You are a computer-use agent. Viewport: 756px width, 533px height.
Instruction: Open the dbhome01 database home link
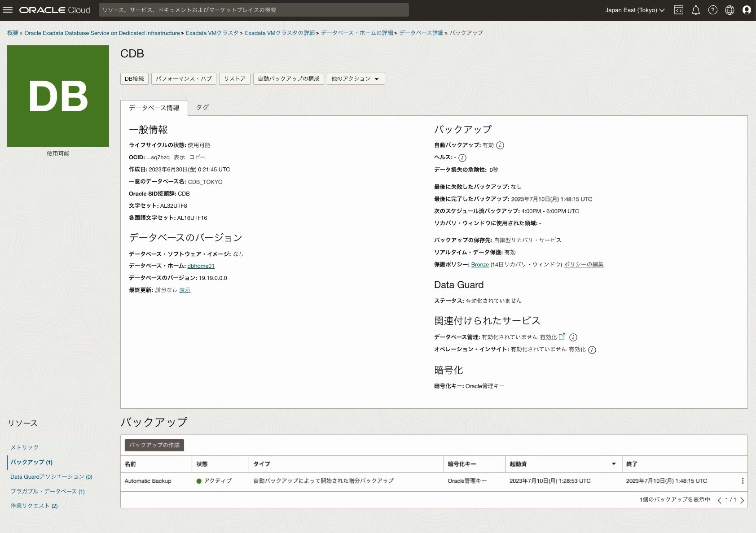tap(201, 266)
